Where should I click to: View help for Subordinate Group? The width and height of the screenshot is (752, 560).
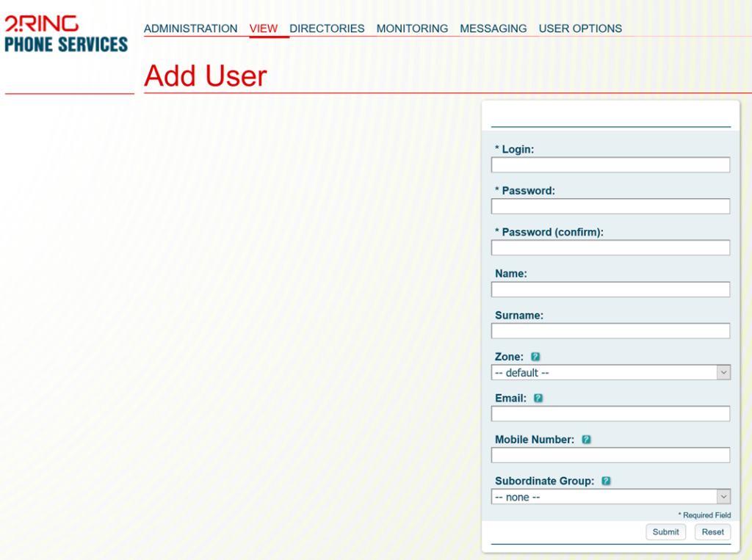coord(606,481)
